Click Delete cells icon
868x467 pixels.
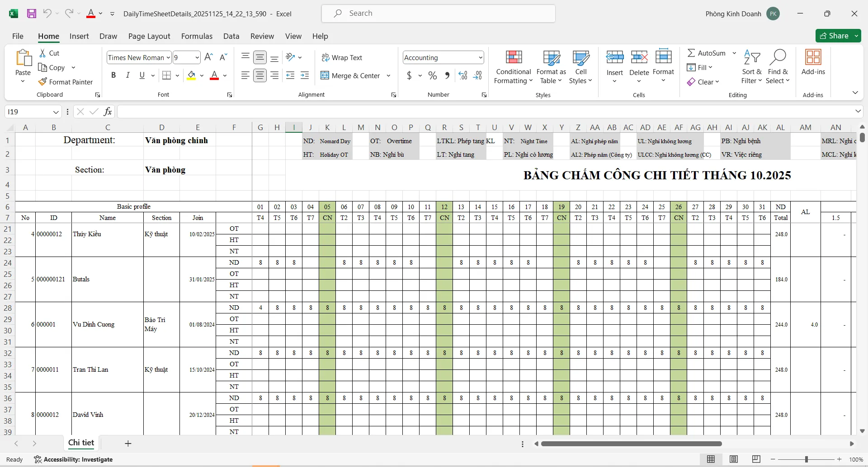pyautogui.click(x=639, y=57)
